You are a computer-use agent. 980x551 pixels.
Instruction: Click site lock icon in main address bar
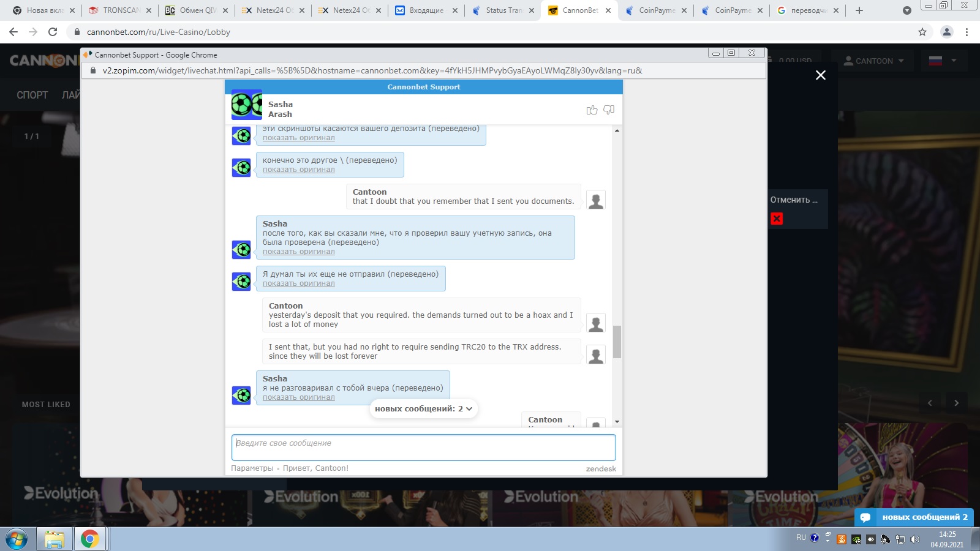[x=77, y=32]
